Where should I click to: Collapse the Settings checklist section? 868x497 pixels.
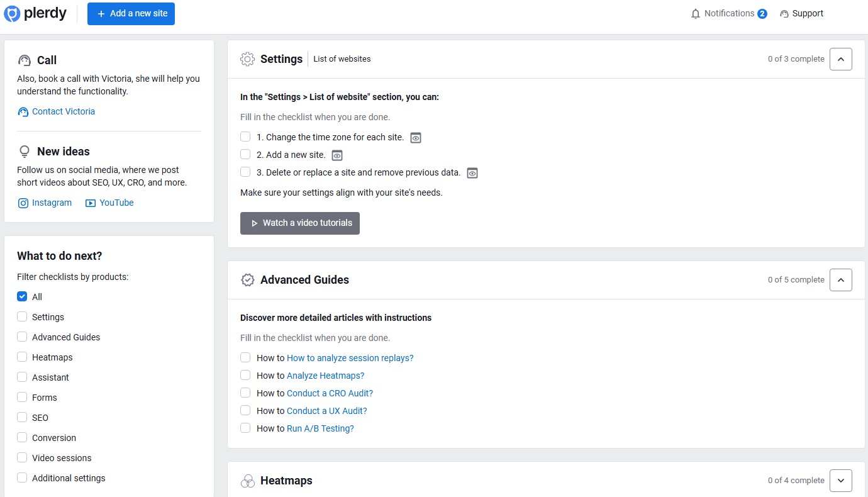point(841,59)
